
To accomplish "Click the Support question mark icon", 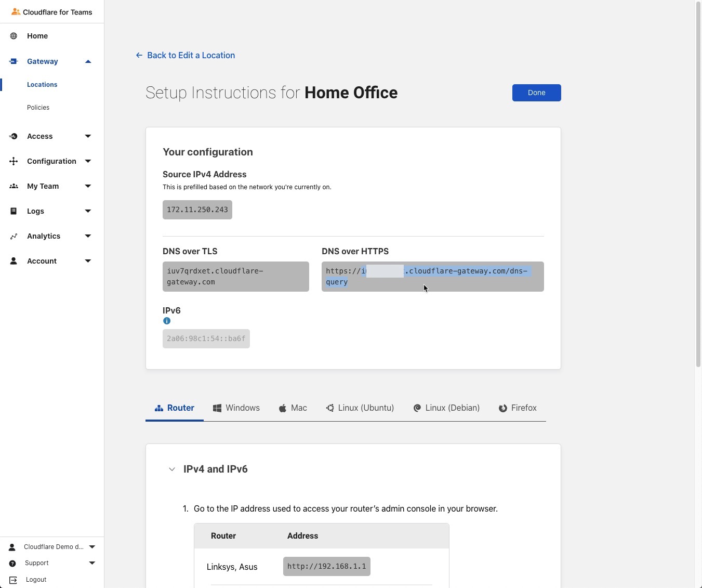I will tap(12, 564).
